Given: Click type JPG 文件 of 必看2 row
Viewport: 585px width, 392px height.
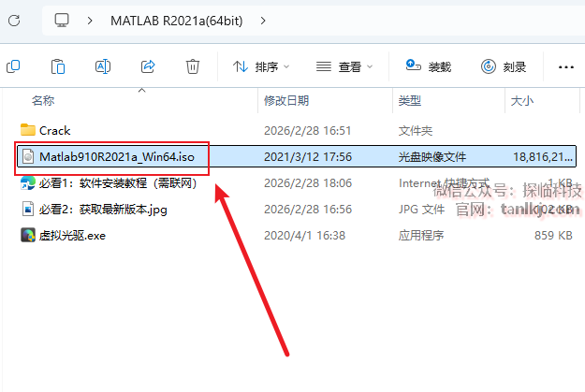Looking at the screenshot, I should tap(421, 210).
